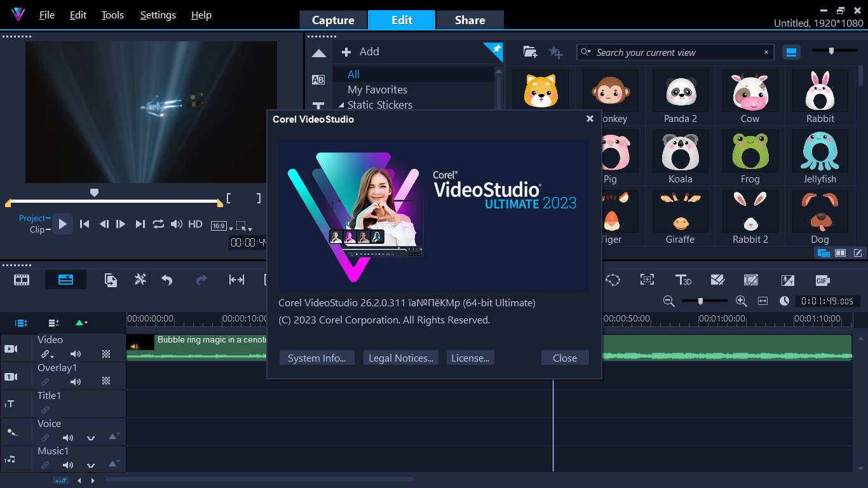Screen dimensions: 868x488
Task: Click the License... button in dialog
Action: pyautogui.click(x=470, y=358)
